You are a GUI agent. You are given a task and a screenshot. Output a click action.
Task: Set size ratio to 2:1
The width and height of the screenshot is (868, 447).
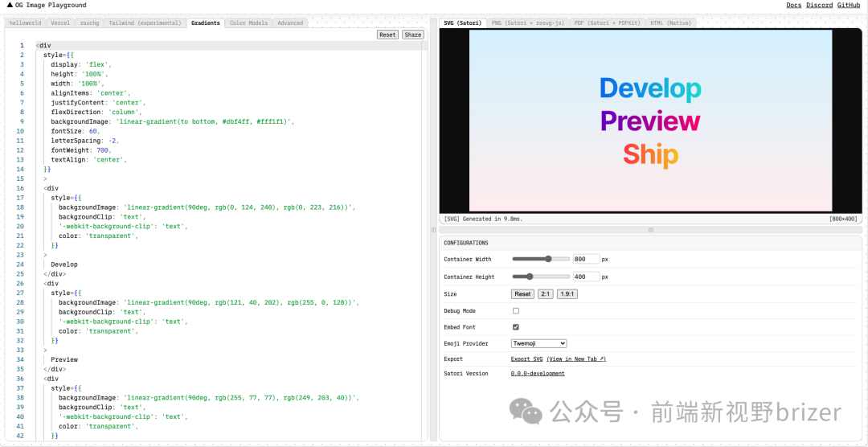click(545, 294)
